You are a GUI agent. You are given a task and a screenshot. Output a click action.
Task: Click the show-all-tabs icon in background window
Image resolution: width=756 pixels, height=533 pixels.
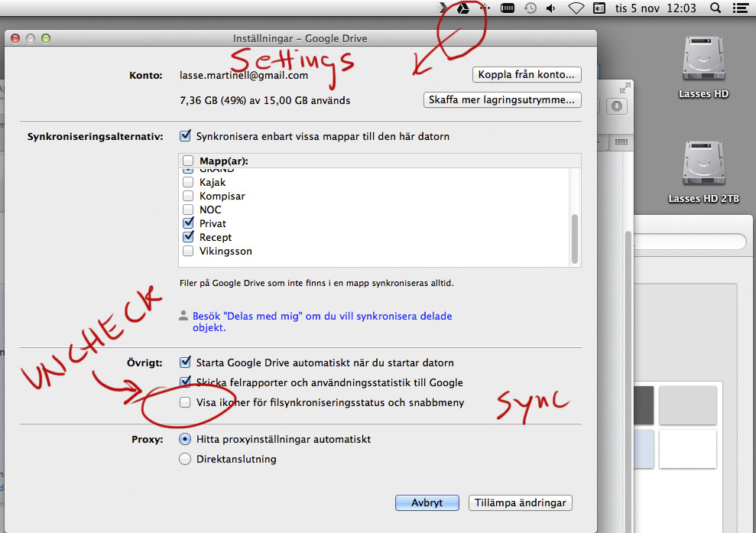(x=621, y=141)
